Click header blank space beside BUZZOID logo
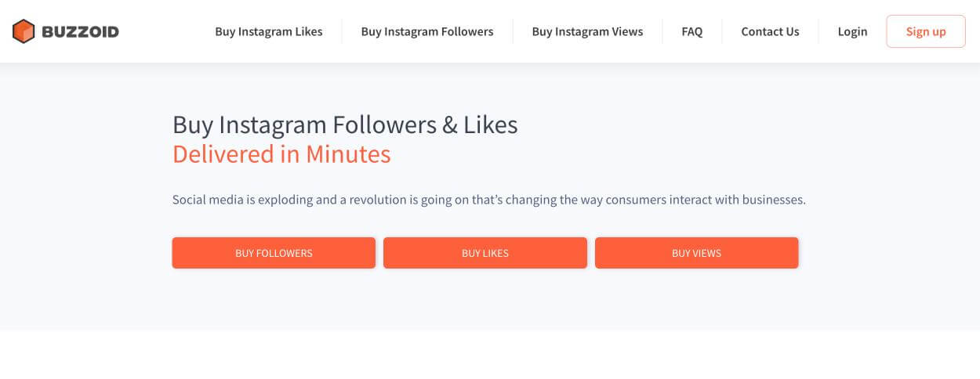This screenshot has width=980, height=379. point(165,31)
